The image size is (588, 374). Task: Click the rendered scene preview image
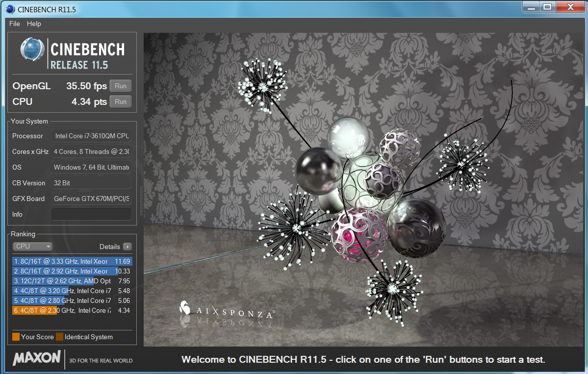coord(364,189)
